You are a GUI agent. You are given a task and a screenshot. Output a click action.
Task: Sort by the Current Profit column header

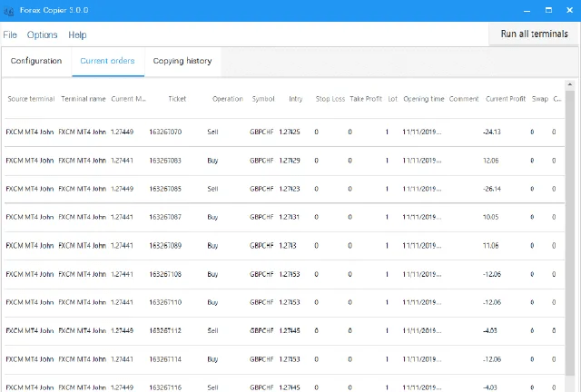[506, 99]
